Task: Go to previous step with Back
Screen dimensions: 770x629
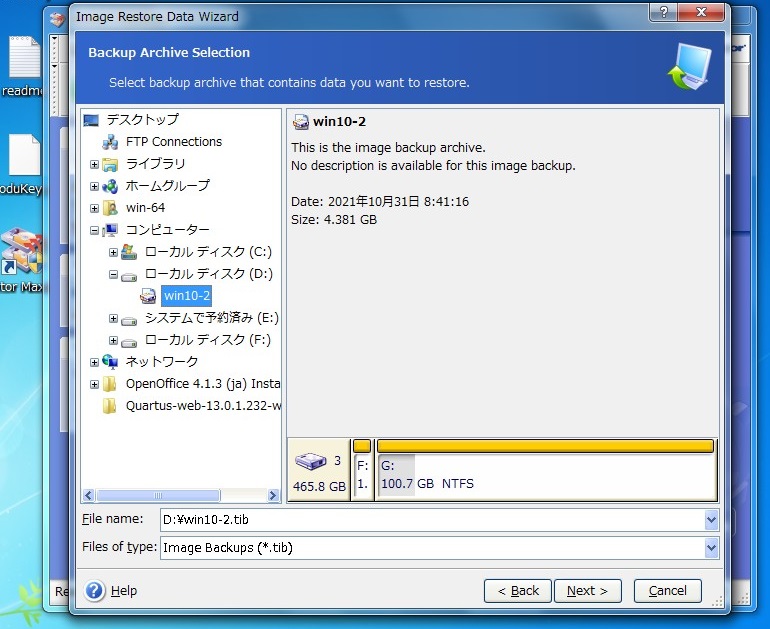Action: [518, 591]
